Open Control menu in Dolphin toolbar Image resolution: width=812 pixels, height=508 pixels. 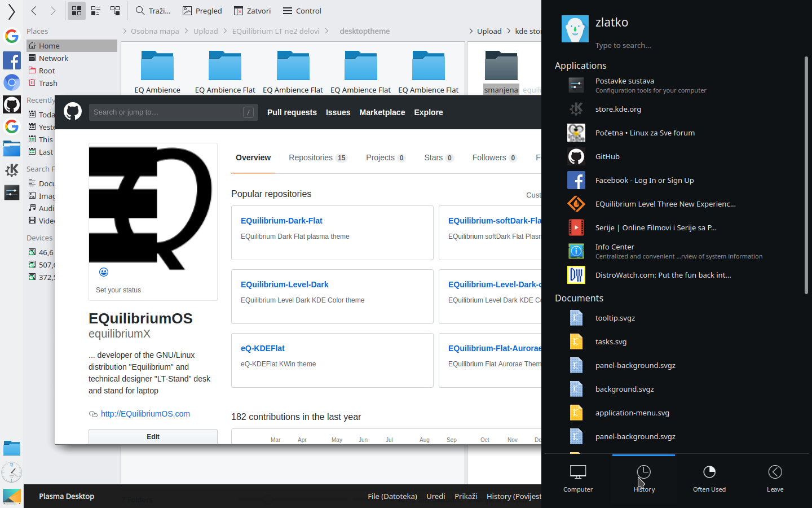pyautogui.click(x=302, y=11)
